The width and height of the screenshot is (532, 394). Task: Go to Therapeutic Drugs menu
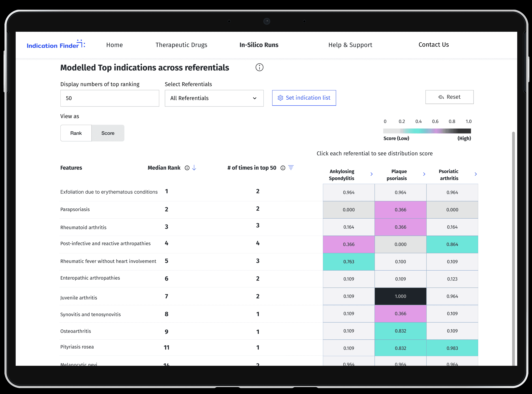(x=181, y=45)
